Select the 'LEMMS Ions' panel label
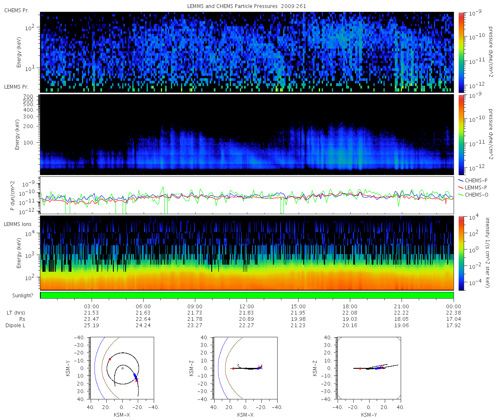504x420 pixels. pyautogui.click(x=18, y=225)
